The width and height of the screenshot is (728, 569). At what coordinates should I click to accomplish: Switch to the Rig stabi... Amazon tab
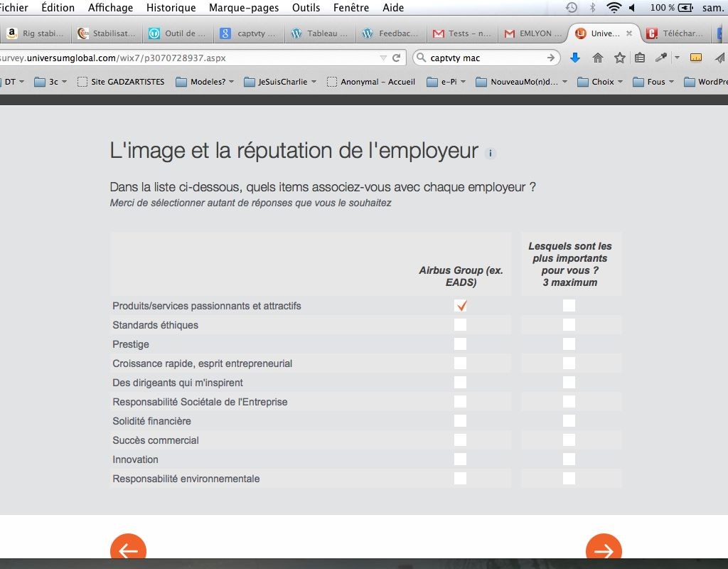(36, 33)
